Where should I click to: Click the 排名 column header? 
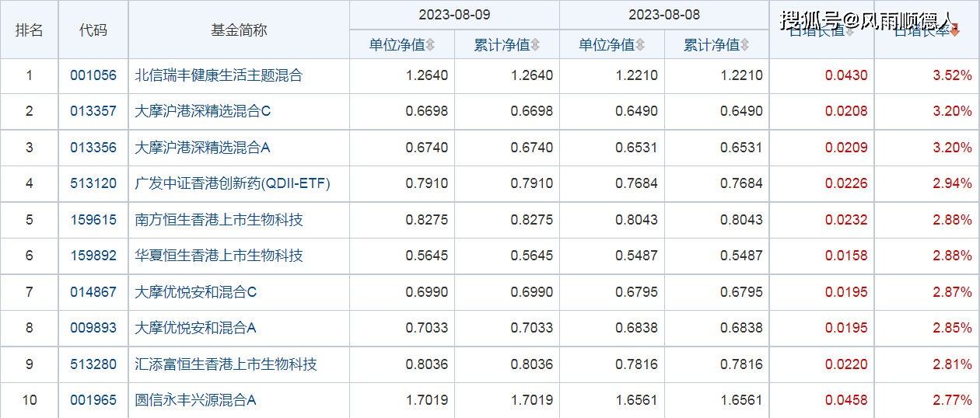[30, 30]
